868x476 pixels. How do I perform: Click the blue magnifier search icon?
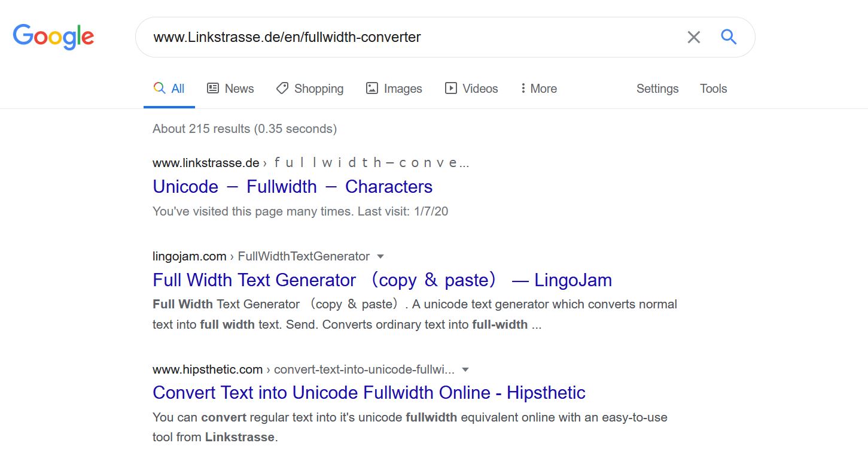point(728,37)
